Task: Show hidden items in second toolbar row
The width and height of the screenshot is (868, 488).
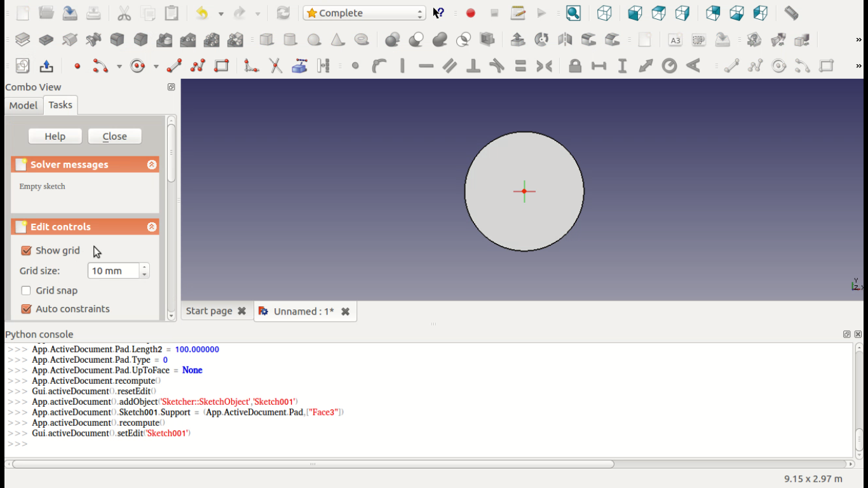Action: coord(859,40)
